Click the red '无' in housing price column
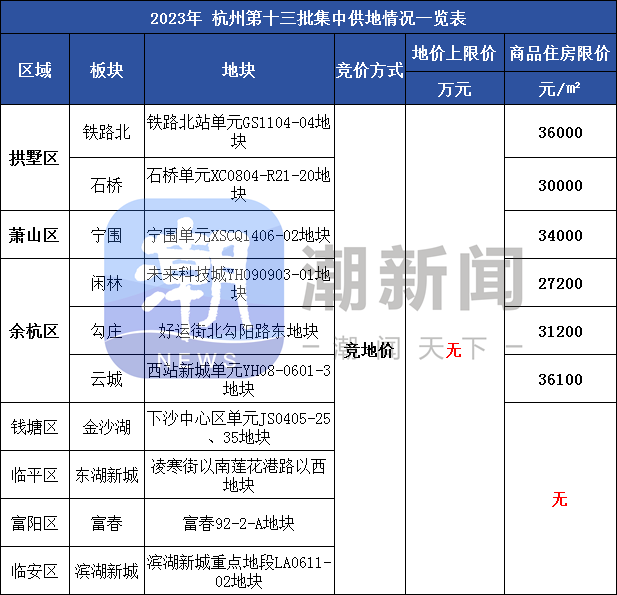Screen dimensions: 617x595 tap(560, 499)
